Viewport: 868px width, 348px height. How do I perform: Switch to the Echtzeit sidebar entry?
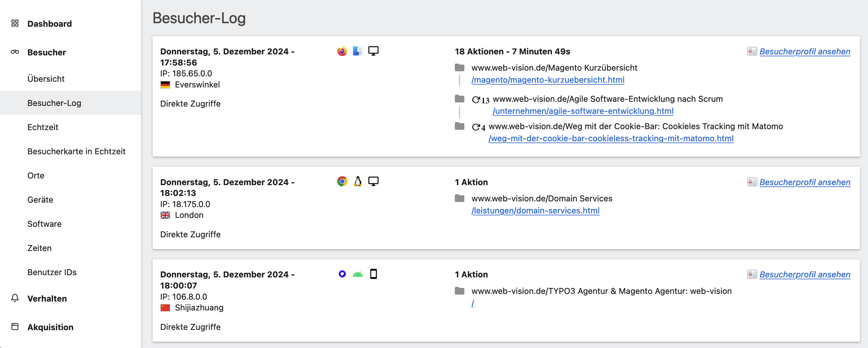tap(43, 127)
